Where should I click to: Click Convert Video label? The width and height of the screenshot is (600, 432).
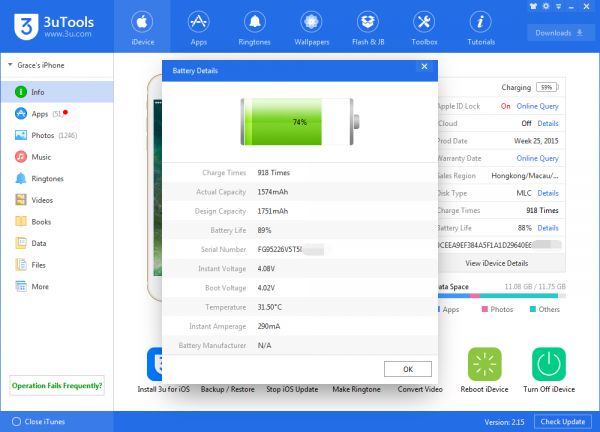[x=420, y=389]
